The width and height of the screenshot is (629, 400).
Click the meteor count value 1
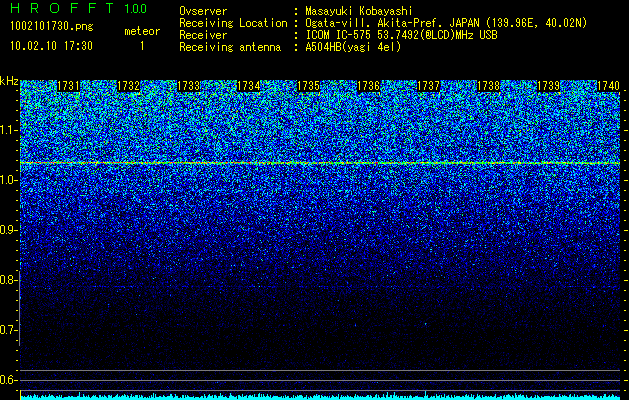click(x=142, y=47)
